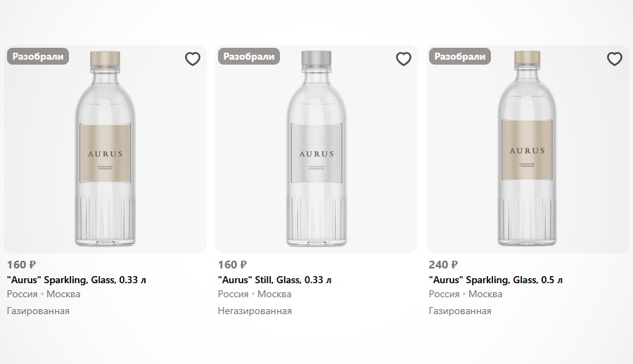Open "Aurus" Sparkling, Glass, 0.5 л title link
Screen dimensions: 633x364
pyautogui.click(x=496, y=280)
